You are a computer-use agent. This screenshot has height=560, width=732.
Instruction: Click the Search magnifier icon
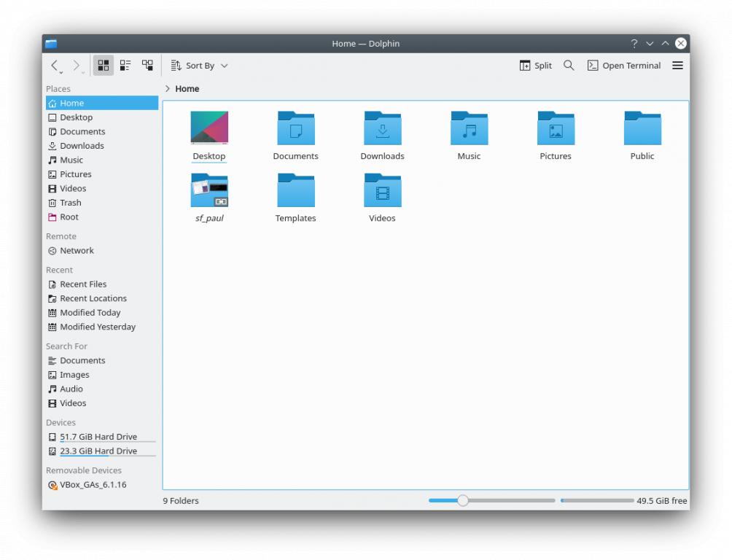tap(569, 66)
